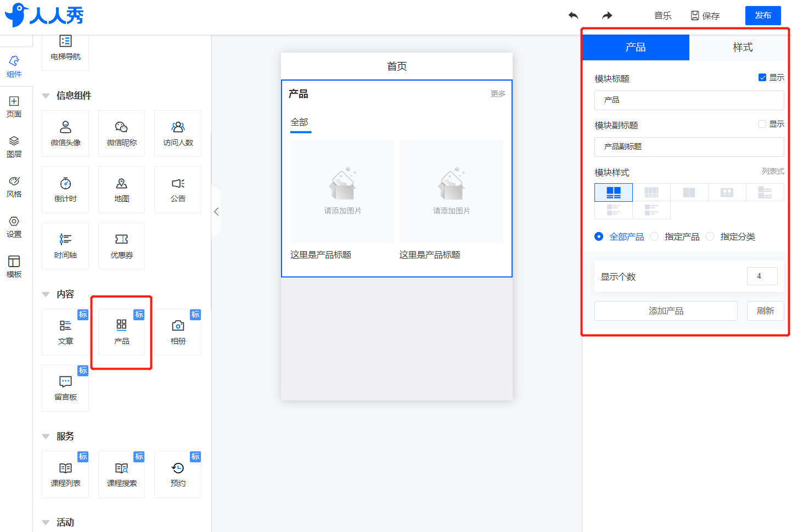The height and width of the screenshot is (532, 792).
Task: Click the 保存 save button
Action: (705, 15)
